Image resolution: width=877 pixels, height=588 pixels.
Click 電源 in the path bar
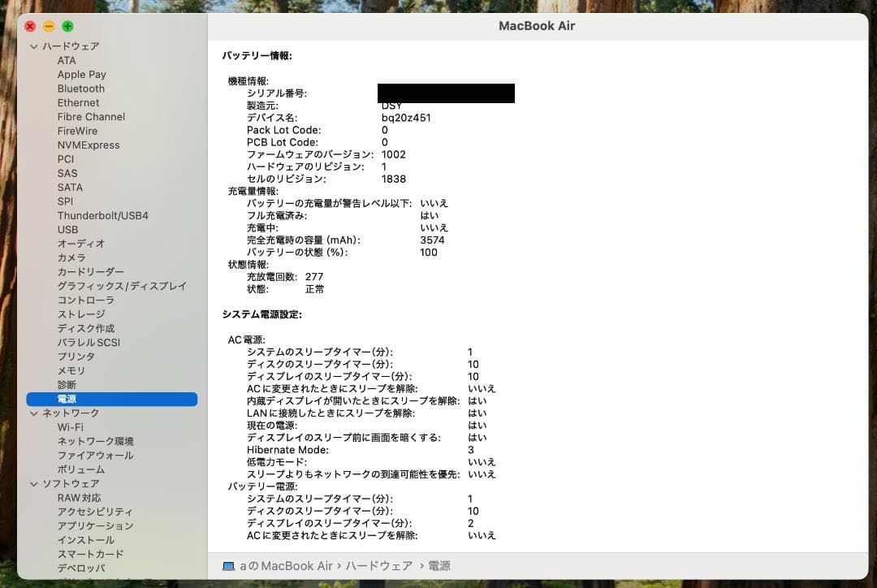[439, 566]
